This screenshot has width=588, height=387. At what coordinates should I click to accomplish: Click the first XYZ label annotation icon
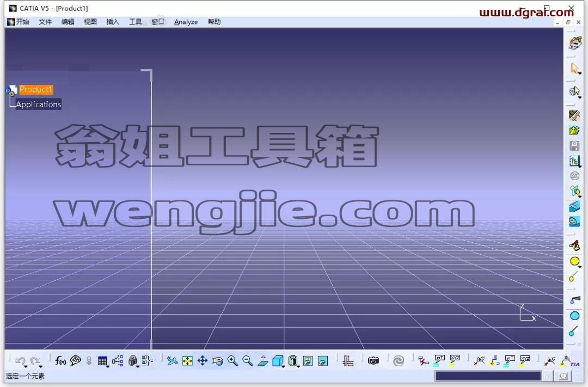tap(454, 361)
